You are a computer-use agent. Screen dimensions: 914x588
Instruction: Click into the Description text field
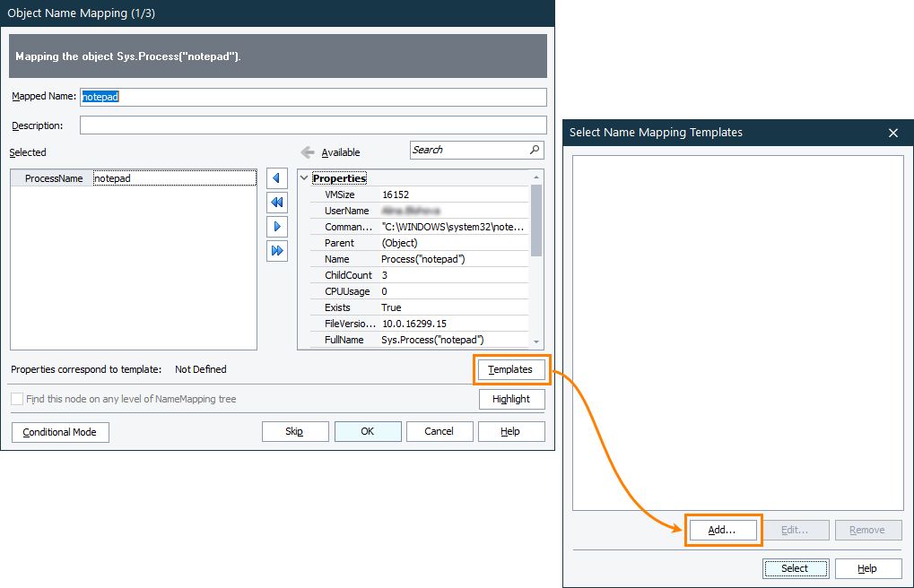(313, 125)
